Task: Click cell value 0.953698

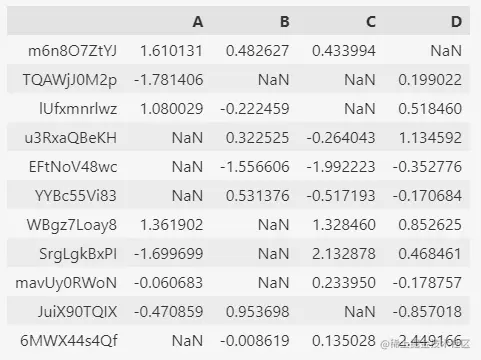Action: 257,312
